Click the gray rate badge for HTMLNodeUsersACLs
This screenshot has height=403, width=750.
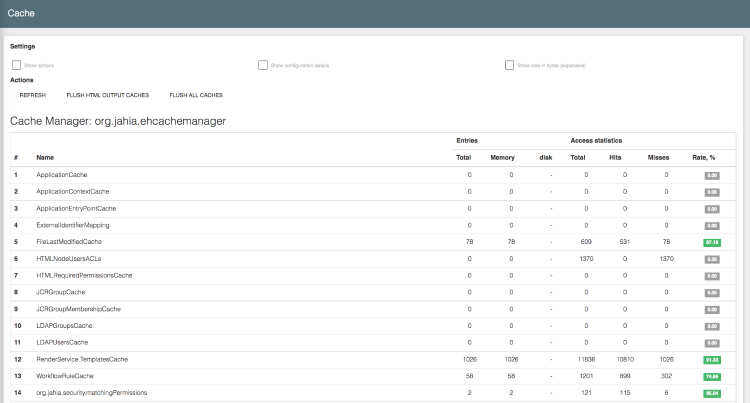(x=712, y=259)
